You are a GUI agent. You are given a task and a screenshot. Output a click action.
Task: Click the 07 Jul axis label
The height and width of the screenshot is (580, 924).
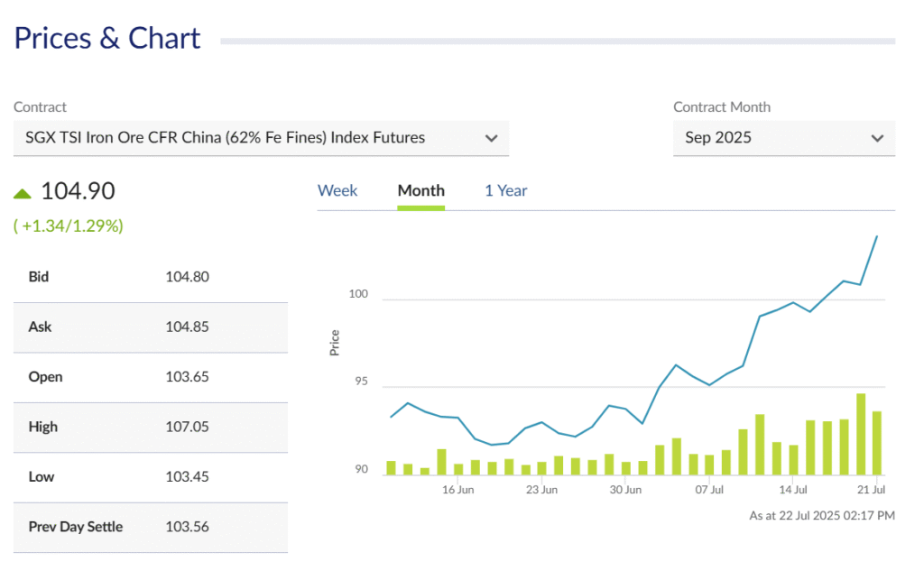click(x=709, y=490)
